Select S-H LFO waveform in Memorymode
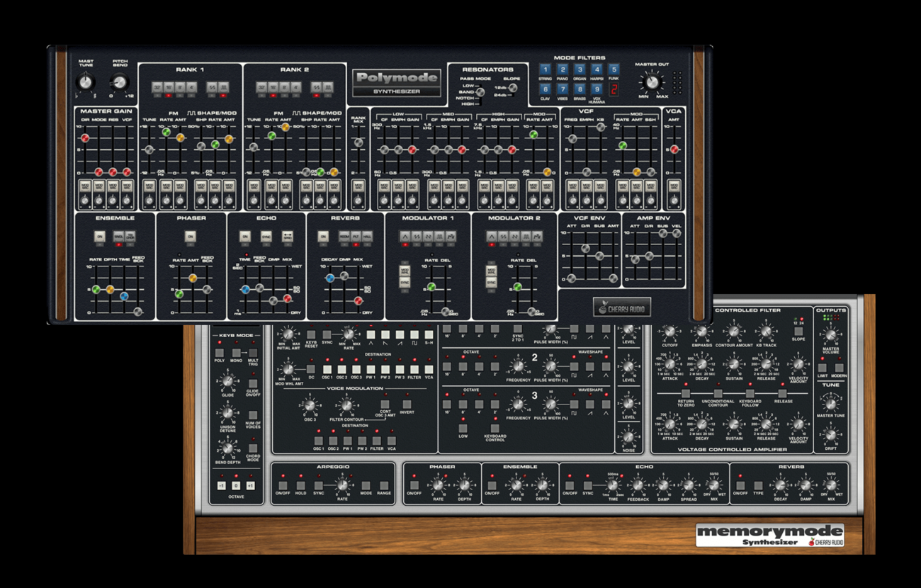This screenshot has height=588, width=921. 429,334
